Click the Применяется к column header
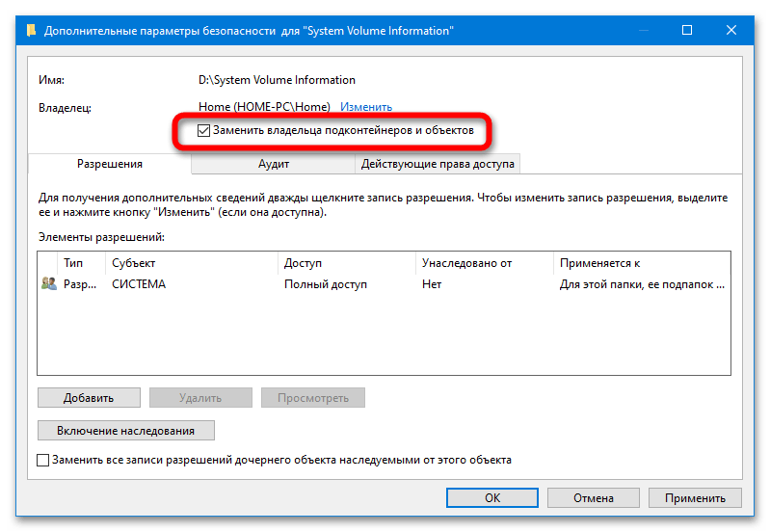Image resolution: width=770 pixels, height=532 pixels. (641, 263)
